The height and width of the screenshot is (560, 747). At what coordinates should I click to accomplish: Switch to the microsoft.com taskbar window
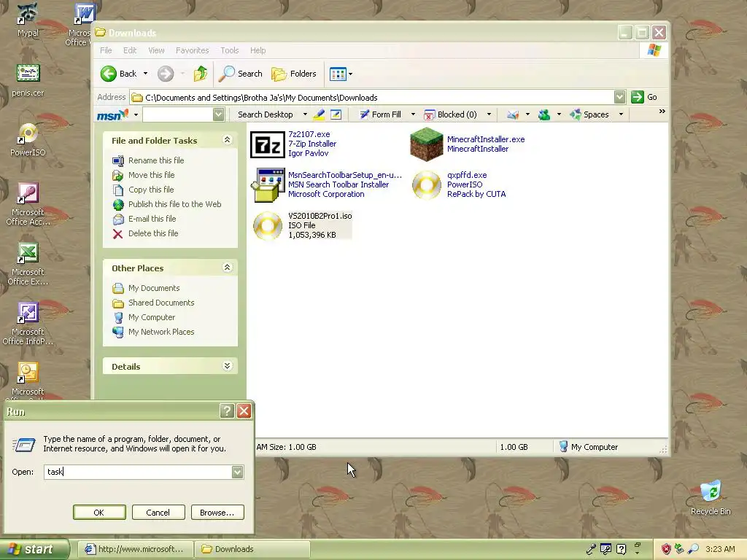click(135, 549)
